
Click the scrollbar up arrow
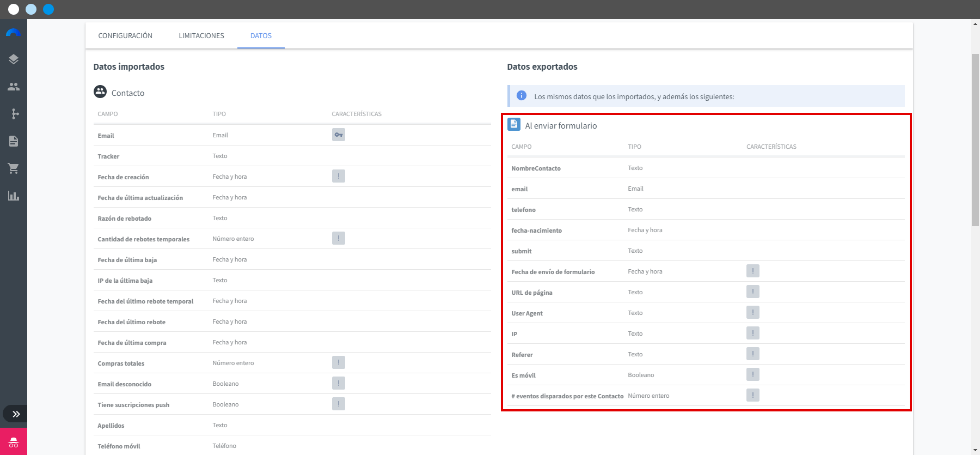[975, 24]
